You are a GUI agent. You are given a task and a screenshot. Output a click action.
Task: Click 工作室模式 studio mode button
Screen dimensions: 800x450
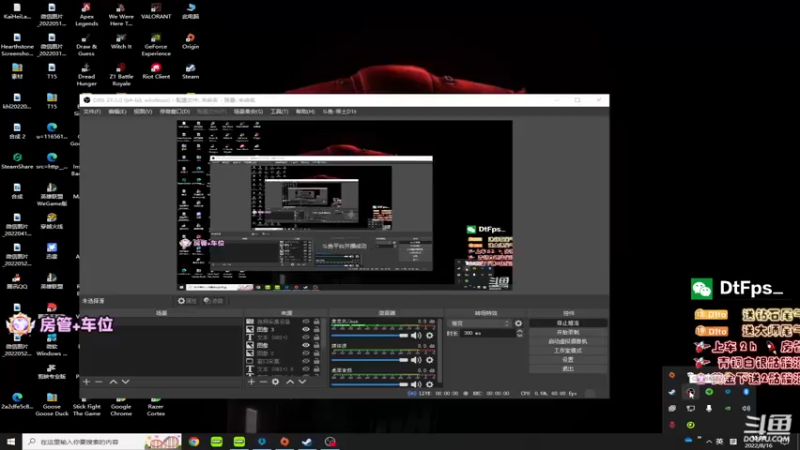[x=568, y=351]
